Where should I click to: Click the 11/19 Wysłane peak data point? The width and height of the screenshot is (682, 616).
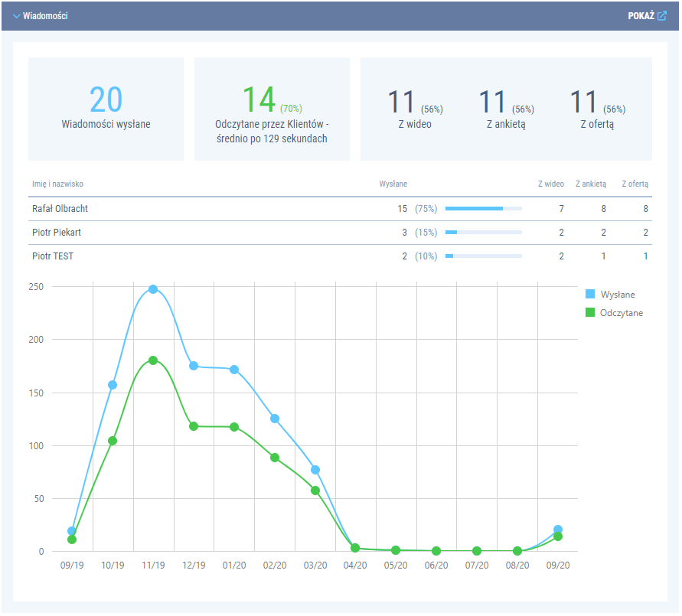click(153, 289)
